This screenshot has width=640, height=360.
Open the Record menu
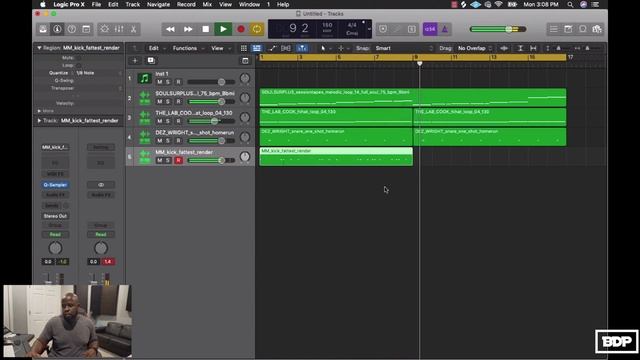pyautogui.click(x=186, y=4)
